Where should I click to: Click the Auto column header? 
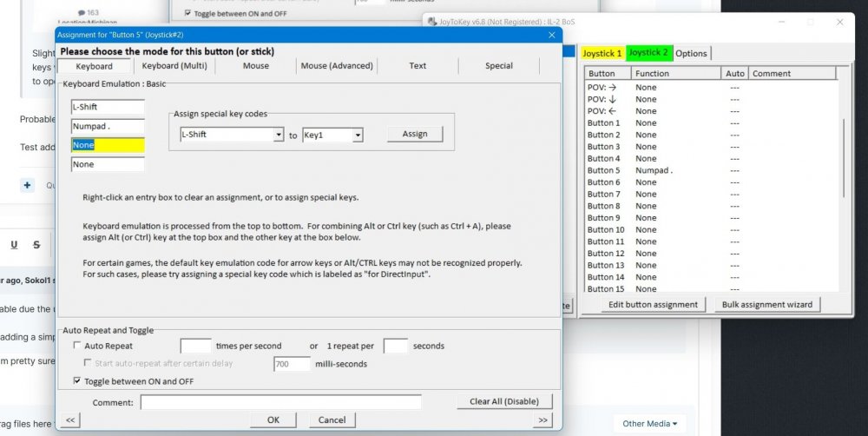pos(734,73)
